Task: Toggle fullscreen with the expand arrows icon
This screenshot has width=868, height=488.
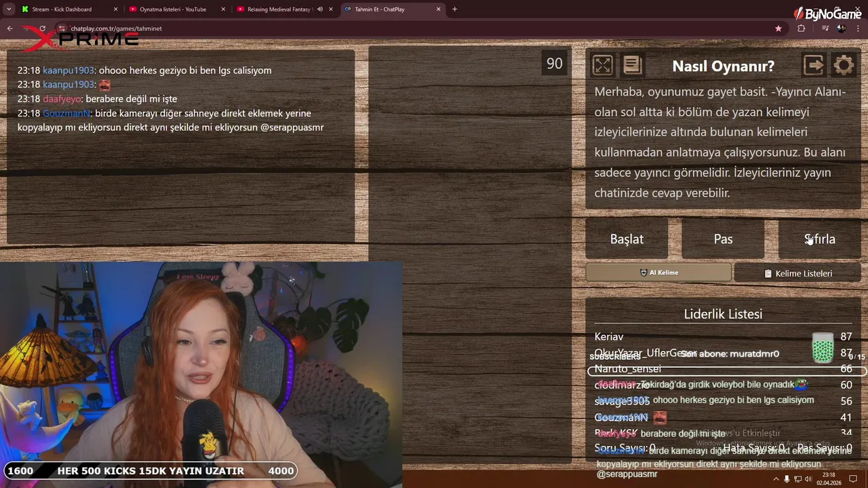Action: [602, 65]
